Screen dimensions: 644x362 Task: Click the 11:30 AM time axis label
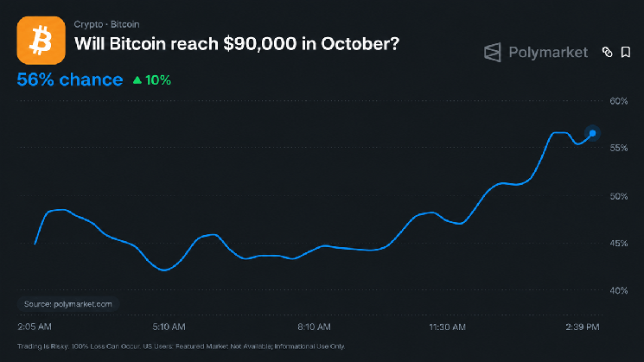pos(447,327)
